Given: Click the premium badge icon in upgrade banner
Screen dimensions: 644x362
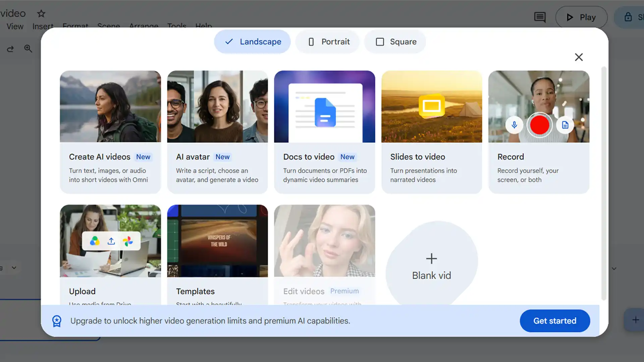Looking at the screenshot, I should pyautogui.click(x=57, y=321).
